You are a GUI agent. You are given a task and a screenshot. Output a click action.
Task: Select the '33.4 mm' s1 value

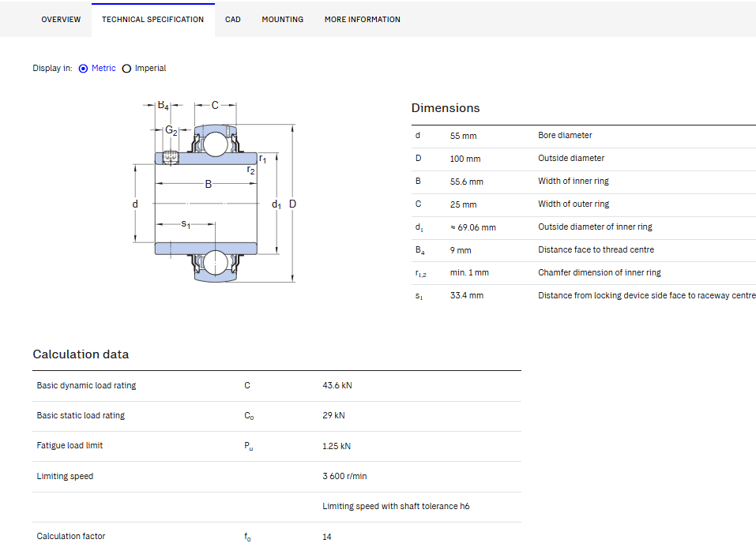click(x=466, y=295)
